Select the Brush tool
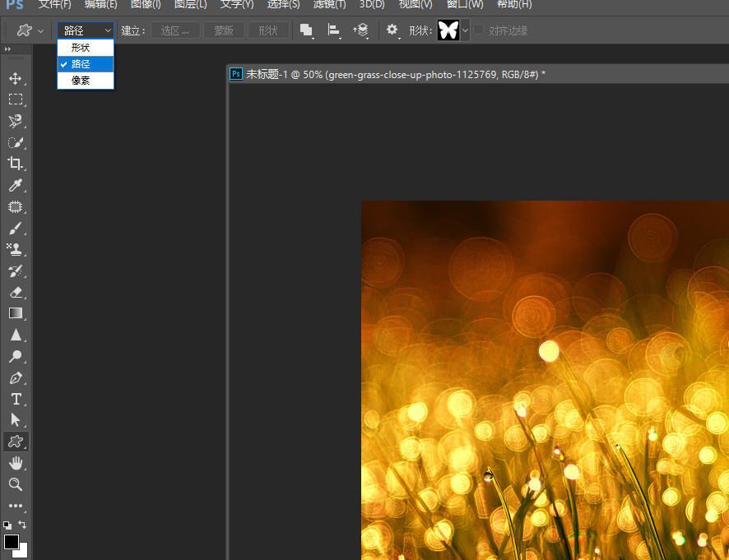This screenshot has width=729, height=560. (x=15, y=228)
